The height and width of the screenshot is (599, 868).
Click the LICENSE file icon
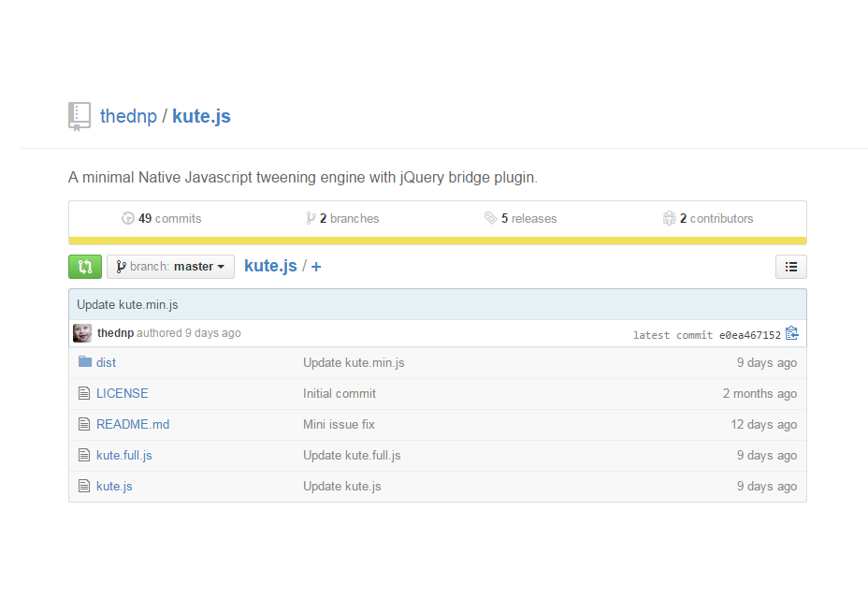click(84, 393)
